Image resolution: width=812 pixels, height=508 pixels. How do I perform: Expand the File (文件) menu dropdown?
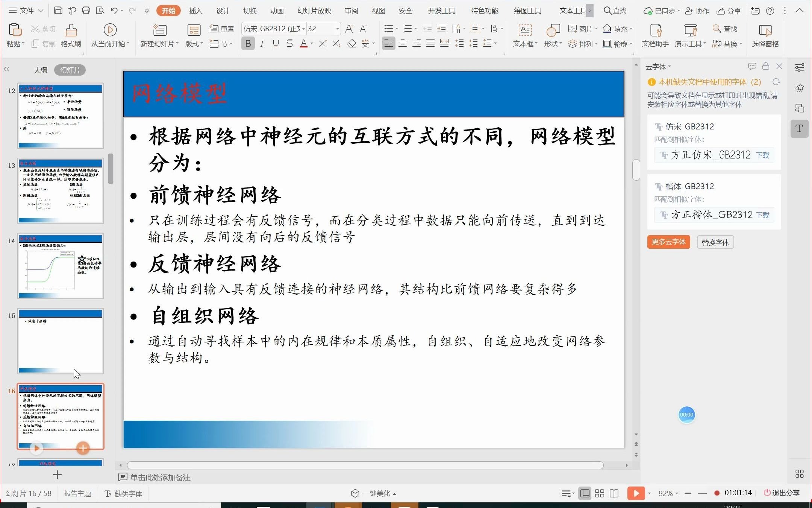41,11
